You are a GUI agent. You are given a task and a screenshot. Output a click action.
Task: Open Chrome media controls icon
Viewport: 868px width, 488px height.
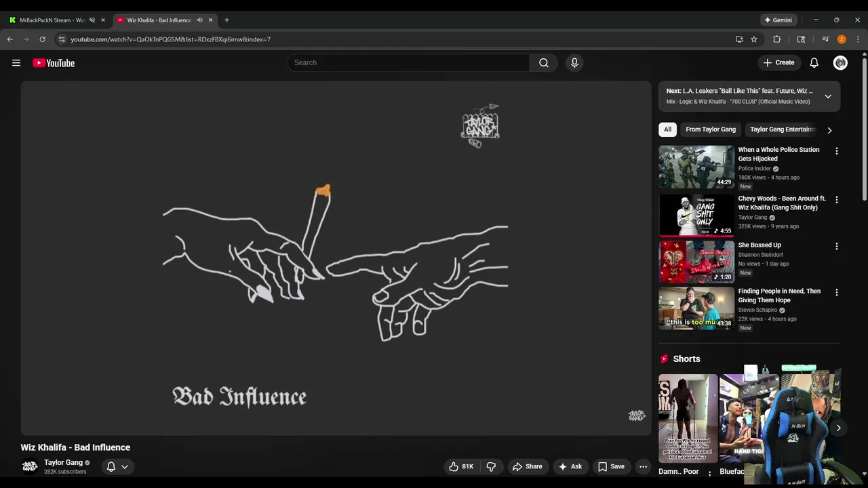click(825, 39)
